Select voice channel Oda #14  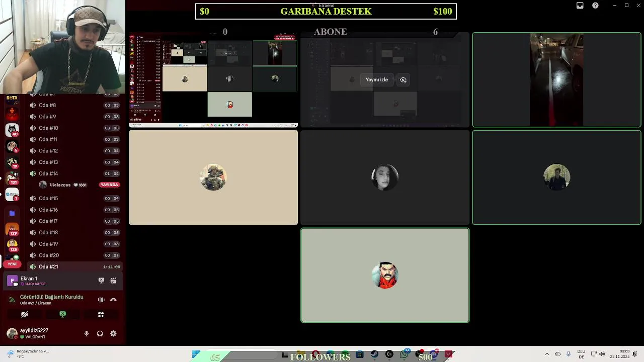[75, 173]
